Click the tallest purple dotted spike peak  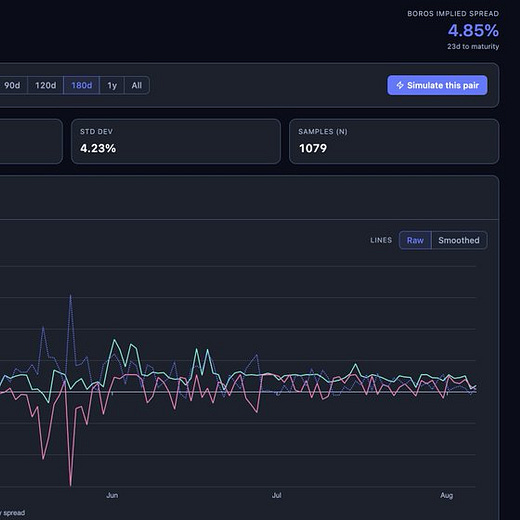point(70,295)
